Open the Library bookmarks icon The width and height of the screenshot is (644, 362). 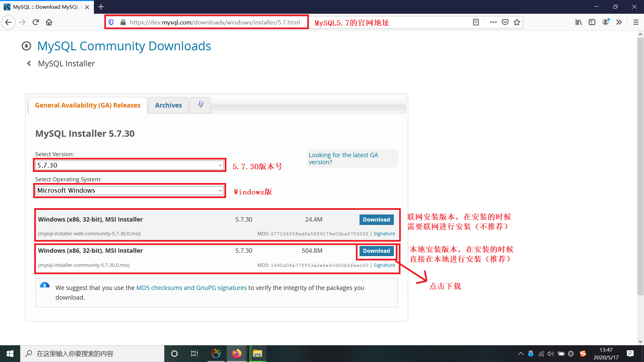click(579, 22)
